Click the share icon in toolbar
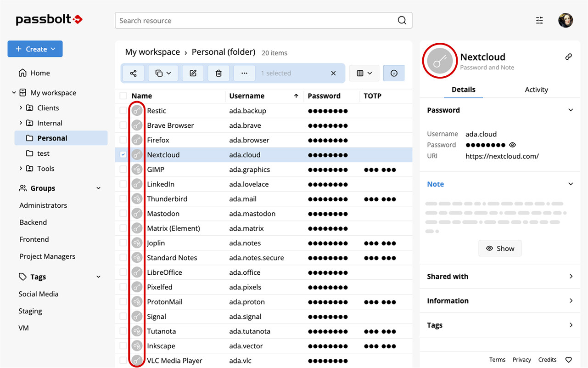This screenshot has width=588, height=368. point(133,73)
